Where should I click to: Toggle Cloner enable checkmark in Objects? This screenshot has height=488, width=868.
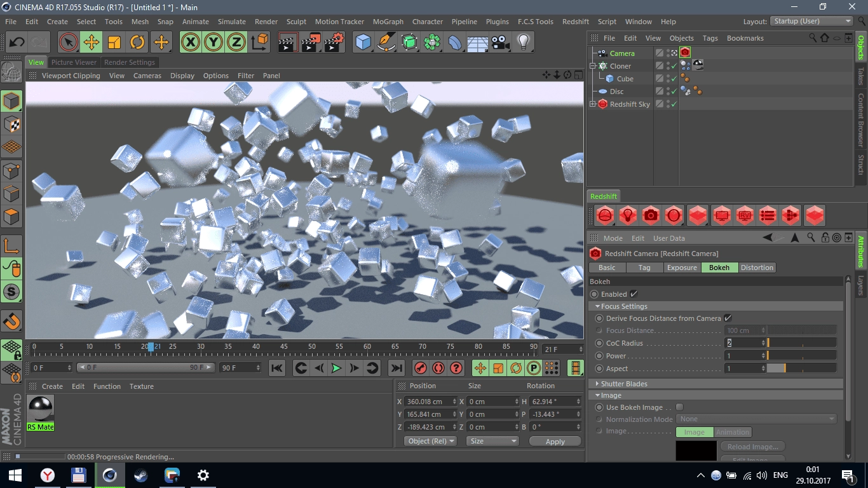coord(674,66)
